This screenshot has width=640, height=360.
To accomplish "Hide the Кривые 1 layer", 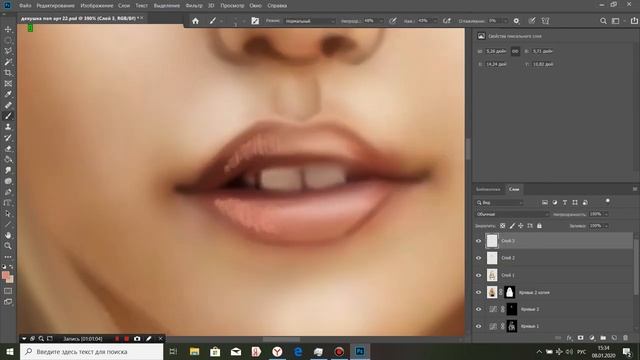I will tap(478, 326).
